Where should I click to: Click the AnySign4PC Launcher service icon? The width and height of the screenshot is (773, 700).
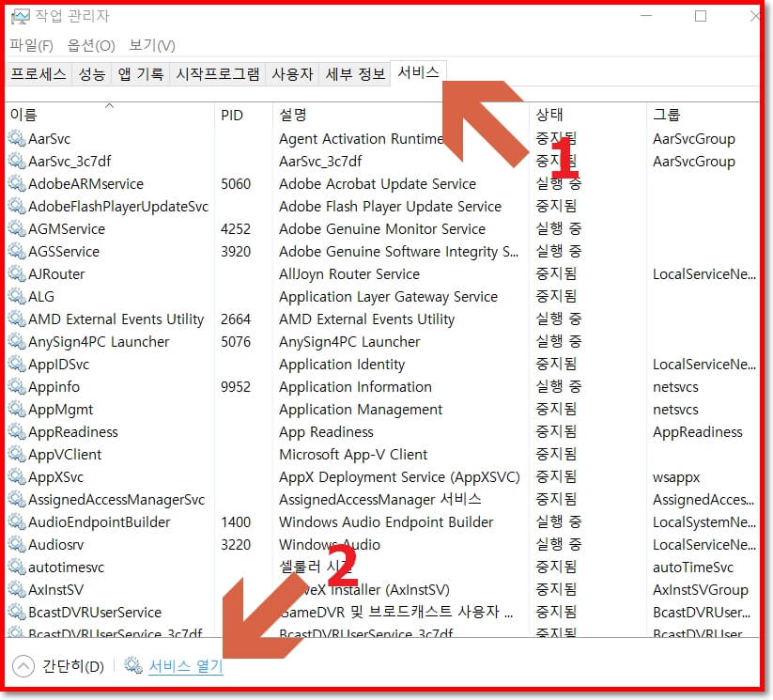(17, 341)
